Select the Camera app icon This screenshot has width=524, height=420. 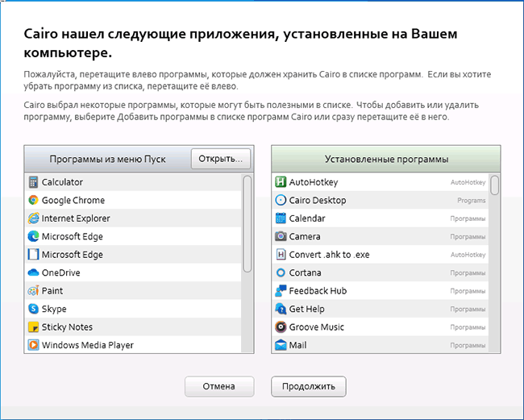[281, 236]
